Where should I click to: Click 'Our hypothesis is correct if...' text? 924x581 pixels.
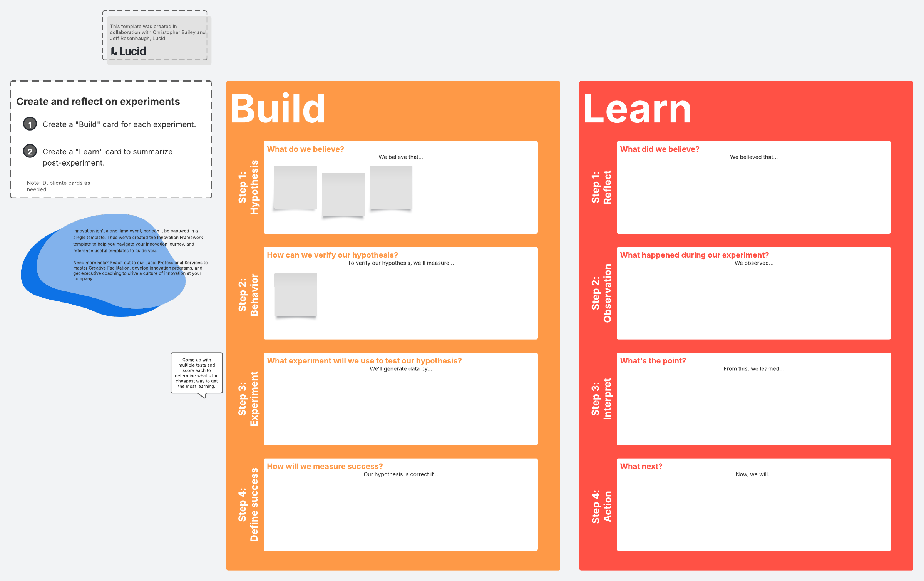tap(400, 474)
